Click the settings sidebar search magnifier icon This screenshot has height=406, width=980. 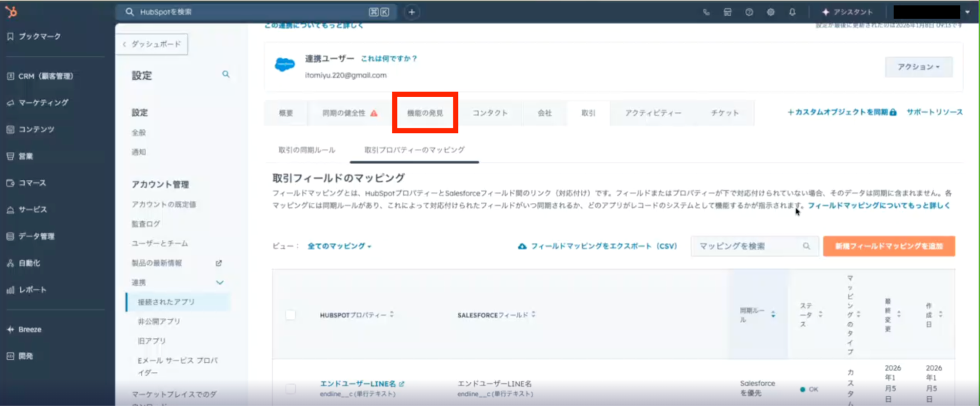coord(226,75)
